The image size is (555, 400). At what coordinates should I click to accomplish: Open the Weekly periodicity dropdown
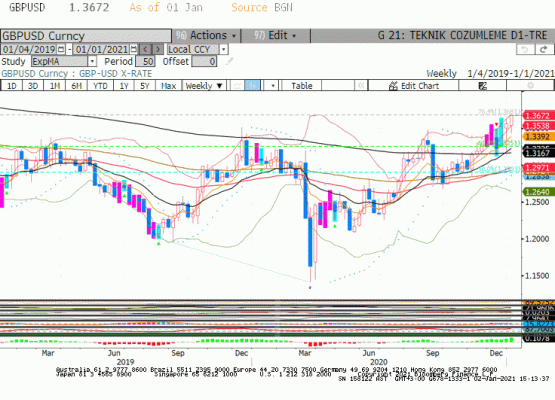204,86
